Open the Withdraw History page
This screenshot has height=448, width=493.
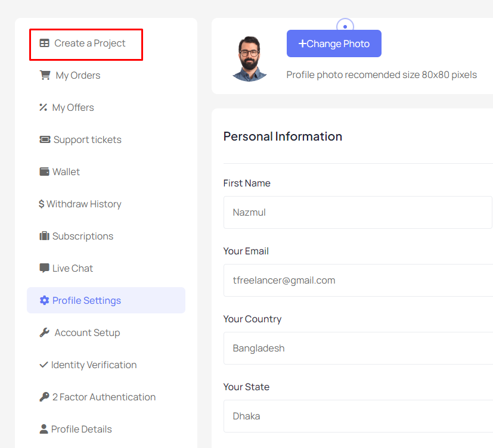[x=80, y=204]
